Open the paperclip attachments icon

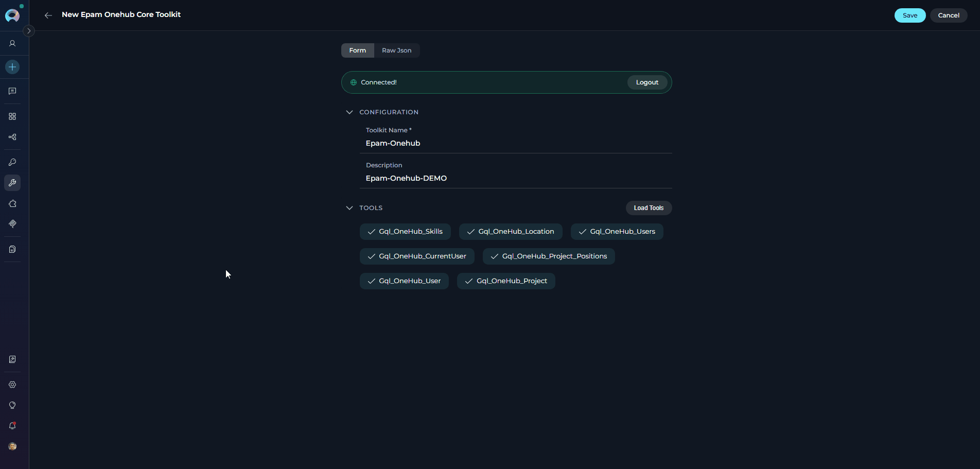click(12, 224)
